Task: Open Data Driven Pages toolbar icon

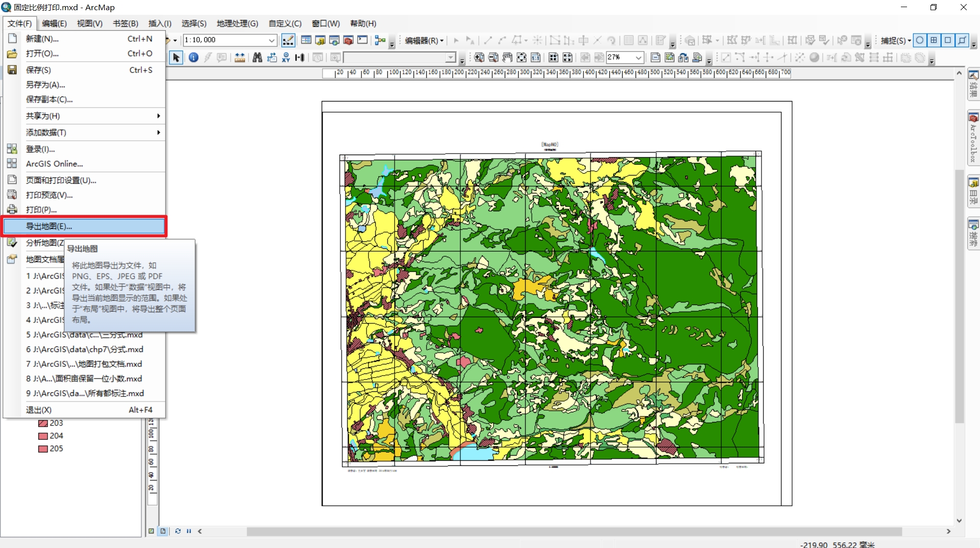Action: [x=697, y=58]
